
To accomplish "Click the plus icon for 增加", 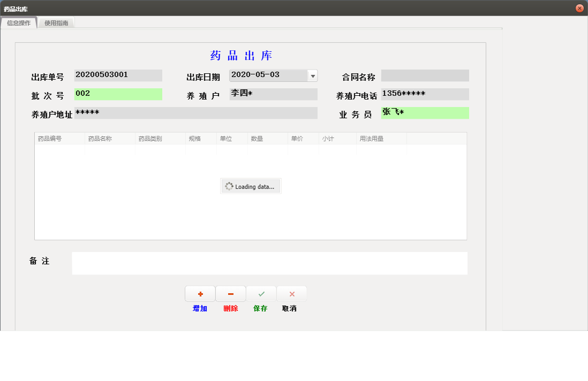I will click(200, 294).
